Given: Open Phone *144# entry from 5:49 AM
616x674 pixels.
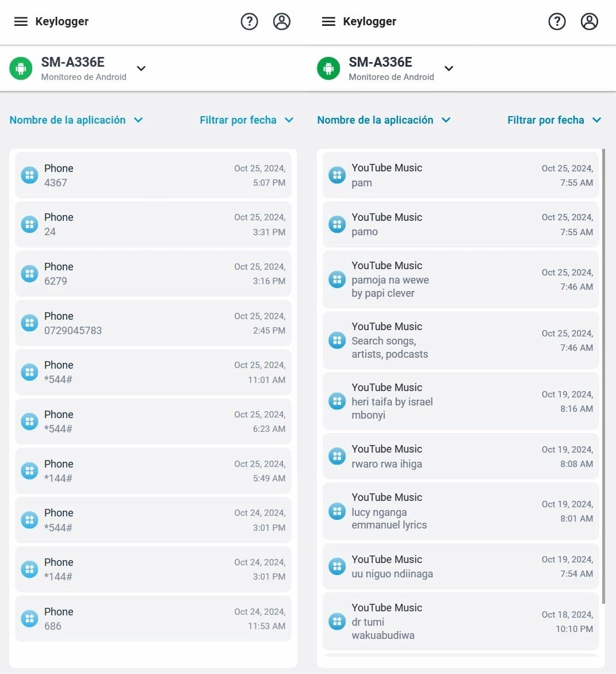Looking at the screenshot, I should click(x=153, y=470).
